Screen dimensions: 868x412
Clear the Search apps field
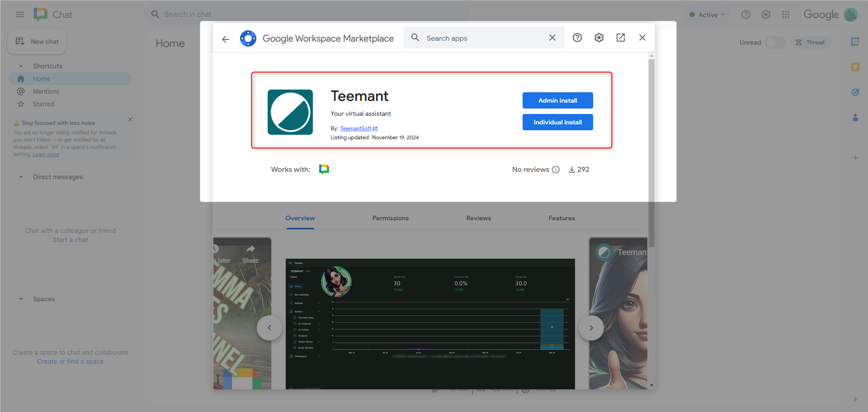pos(552,38)
